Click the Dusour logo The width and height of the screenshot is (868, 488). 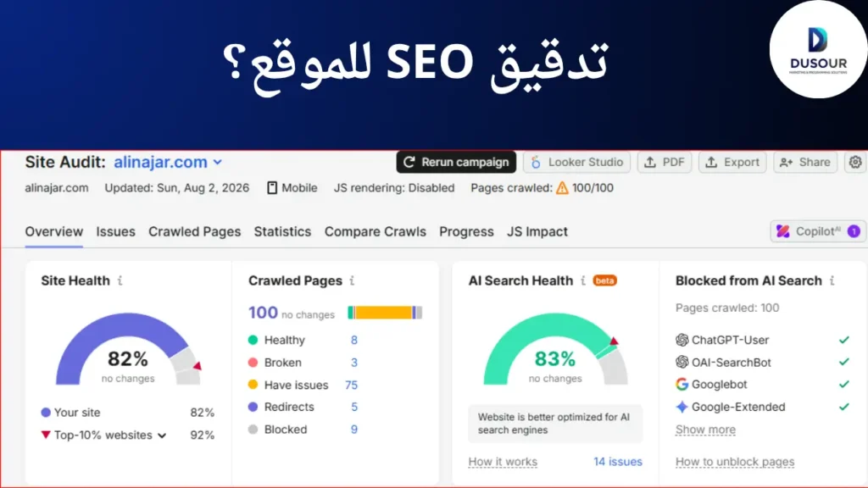[818, 50]
